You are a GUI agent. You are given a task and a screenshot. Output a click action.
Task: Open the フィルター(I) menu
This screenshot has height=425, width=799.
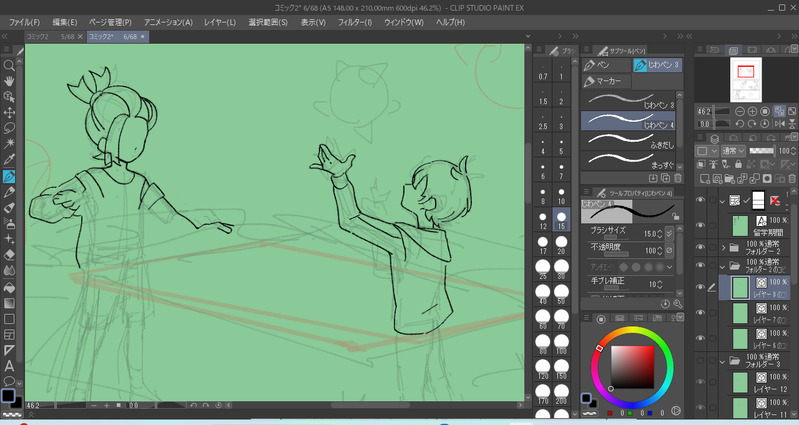tap(355, 22)
